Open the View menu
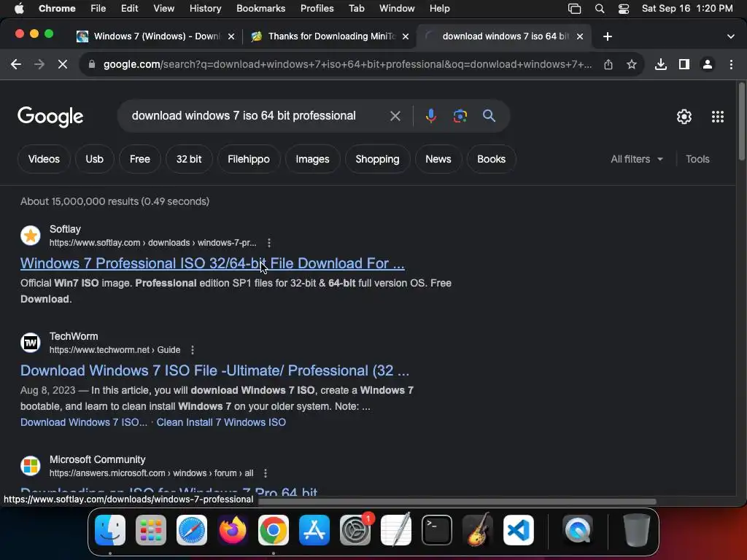The image size is (747, 560). point(163,9)
